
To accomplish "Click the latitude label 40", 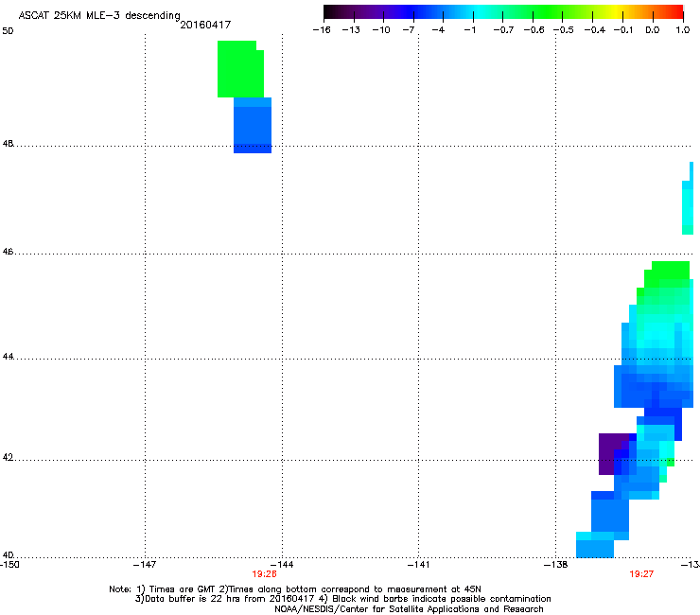I will (8, 554).
